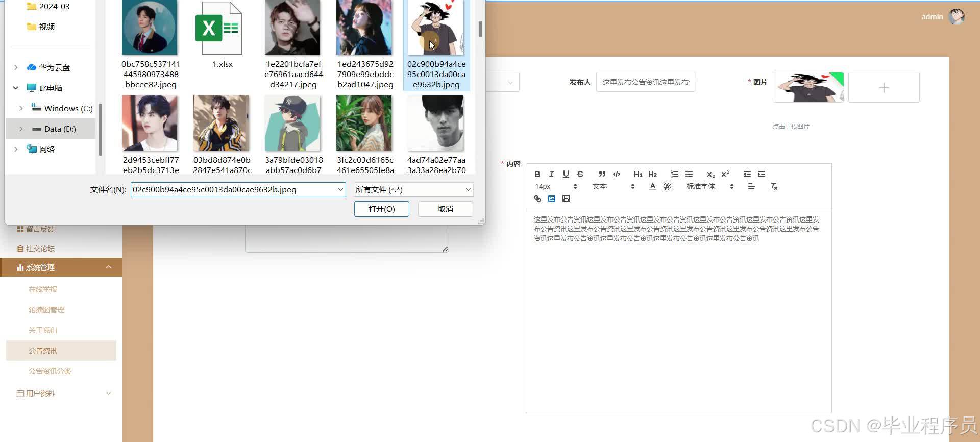Apply subscript formatting
This screenshot has width=980, height=442.
point(710,174)
